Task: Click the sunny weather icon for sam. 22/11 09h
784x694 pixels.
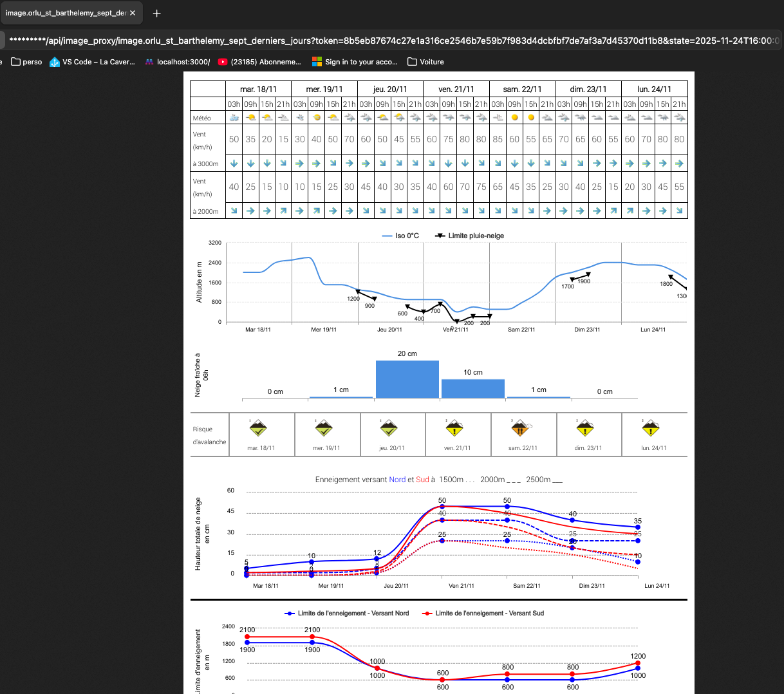Action: (x=514, y=118)
